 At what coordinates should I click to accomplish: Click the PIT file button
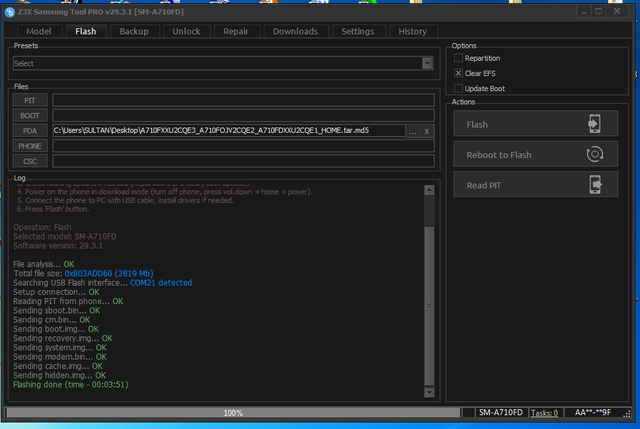[30, 100]
